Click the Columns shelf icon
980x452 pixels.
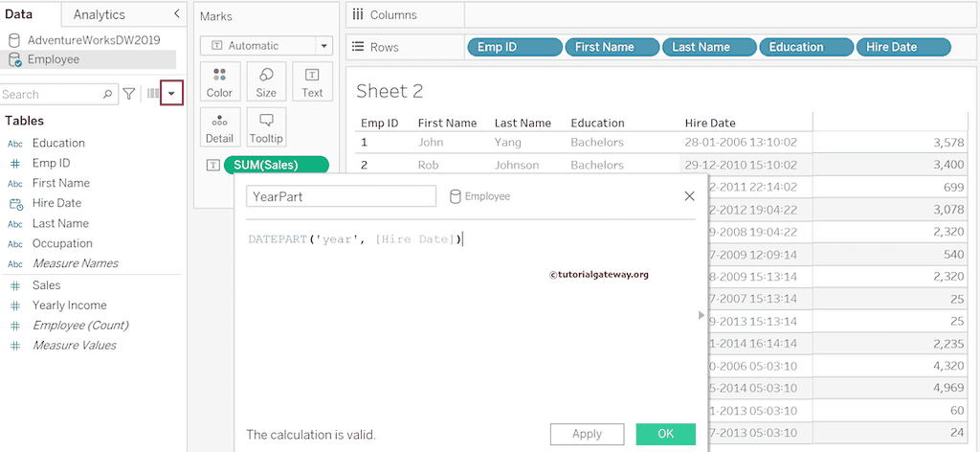click(358, 14)
